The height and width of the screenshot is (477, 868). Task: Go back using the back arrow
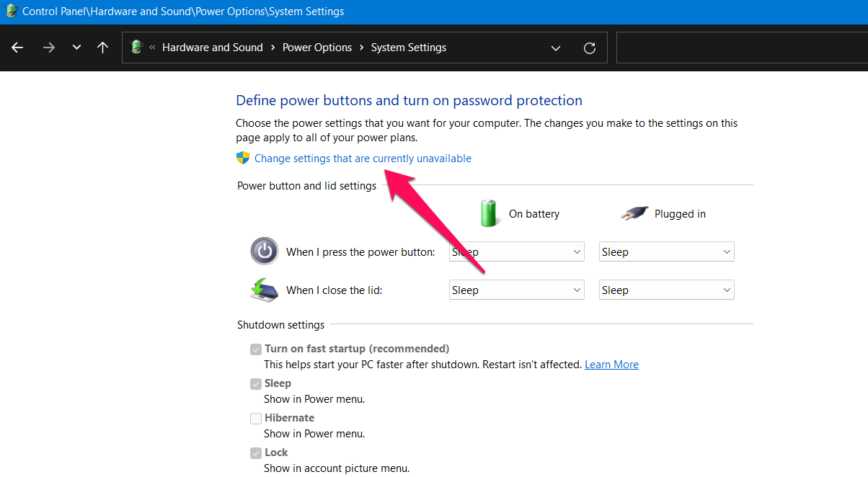[17, 48]
